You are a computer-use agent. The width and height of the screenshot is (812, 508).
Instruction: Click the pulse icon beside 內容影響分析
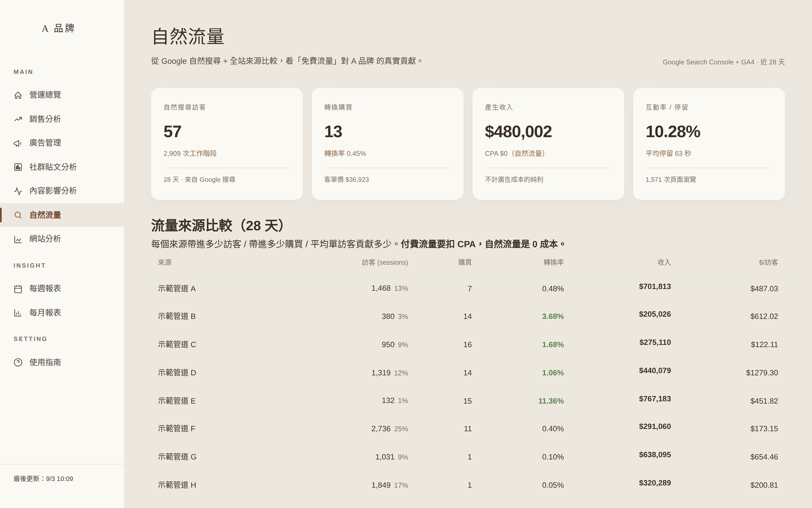click(18, 191)
